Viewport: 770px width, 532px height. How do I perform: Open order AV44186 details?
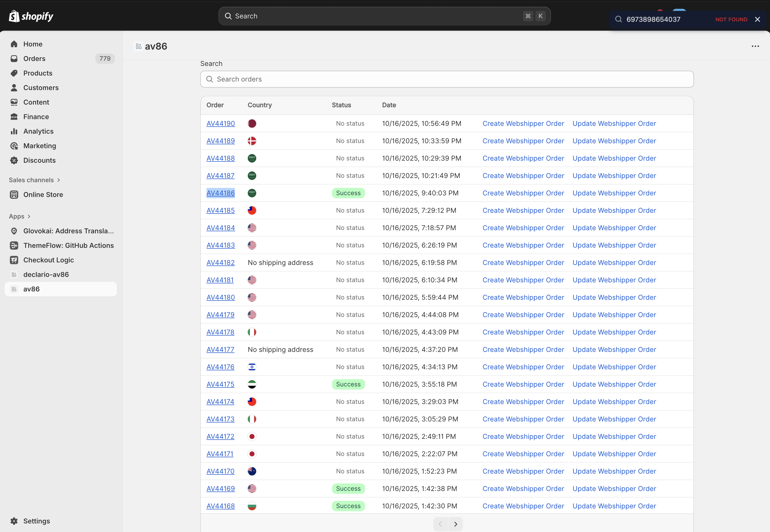pyautogui.click(x=221, y=193)
